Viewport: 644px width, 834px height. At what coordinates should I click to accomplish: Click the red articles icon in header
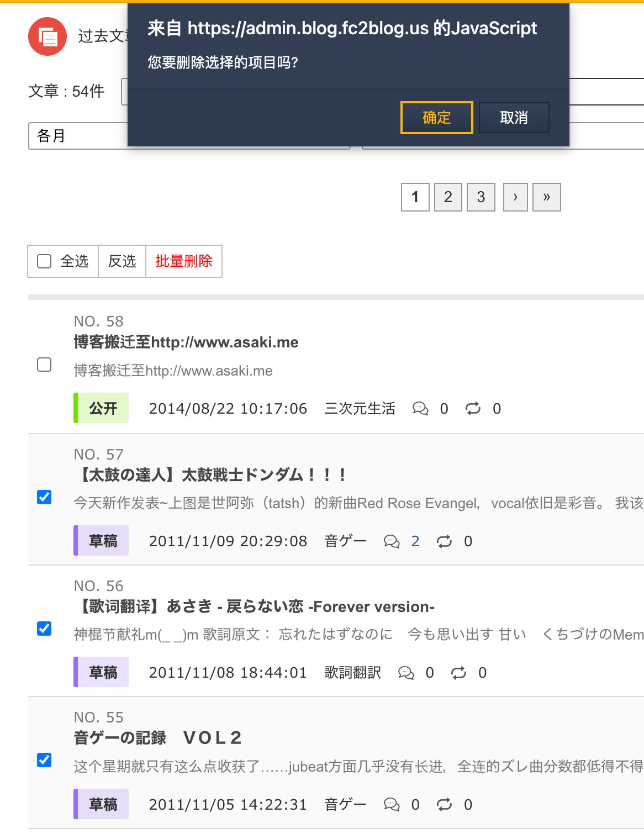[x=47, y=36]
